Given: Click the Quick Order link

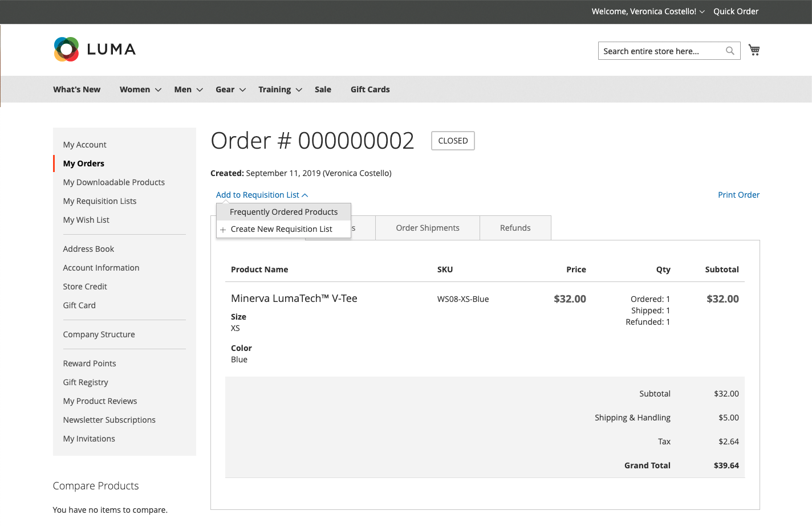Looking at the screenshot, I should click(x=736, y=11).
